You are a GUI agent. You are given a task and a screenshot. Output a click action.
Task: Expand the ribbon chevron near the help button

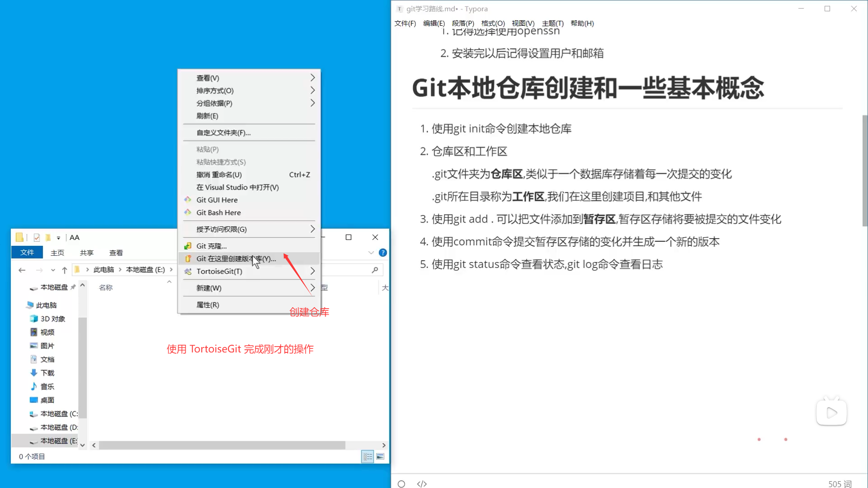(371, 253)
